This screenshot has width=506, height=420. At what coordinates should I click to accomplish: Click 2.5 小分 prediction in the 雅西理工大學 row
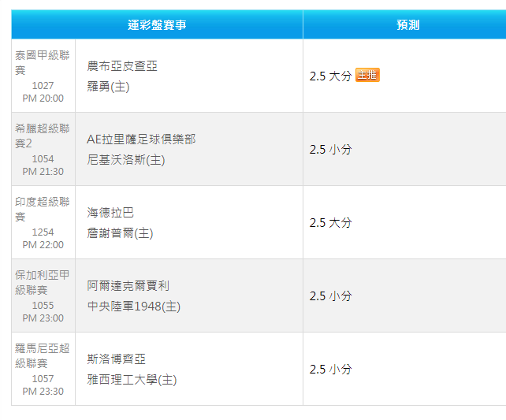[330, 369]
